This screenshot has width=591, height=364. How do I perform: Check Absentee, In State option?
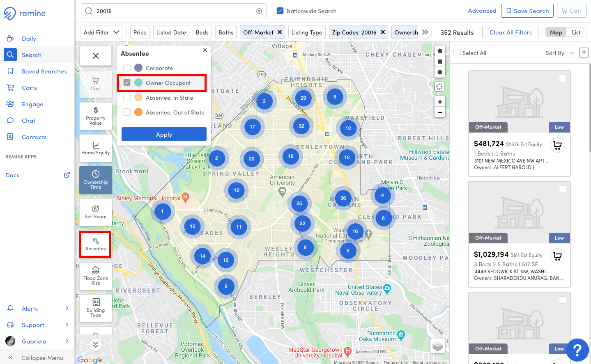(127, 97)
